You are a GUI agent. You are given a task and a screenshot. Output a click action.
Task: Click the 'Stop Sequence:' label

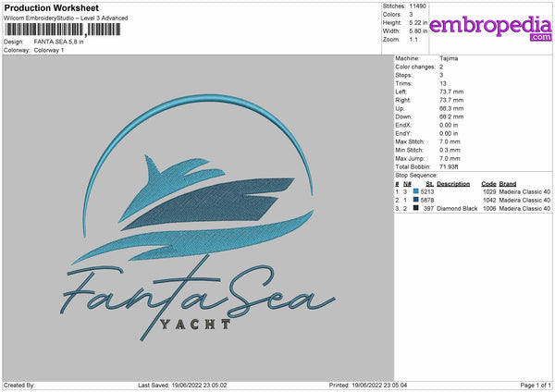[x=416, y=176]
